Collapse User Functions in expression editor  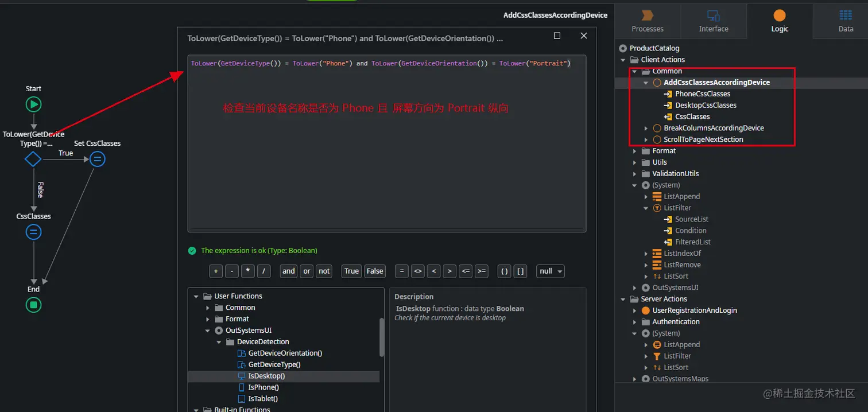(x=196, y=296)
